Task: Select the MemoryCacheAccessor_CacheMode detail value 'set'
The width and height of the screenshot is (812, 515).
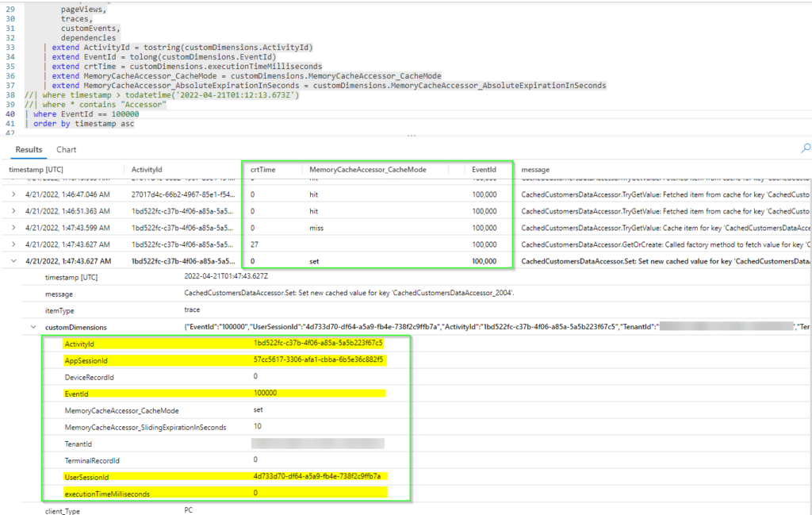Action: coord(258,409)
